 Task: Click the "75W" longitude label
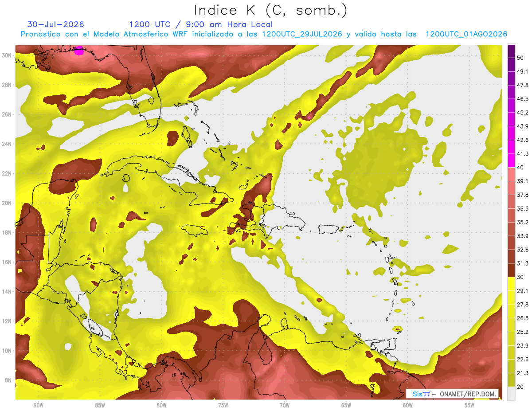[223, 405]
